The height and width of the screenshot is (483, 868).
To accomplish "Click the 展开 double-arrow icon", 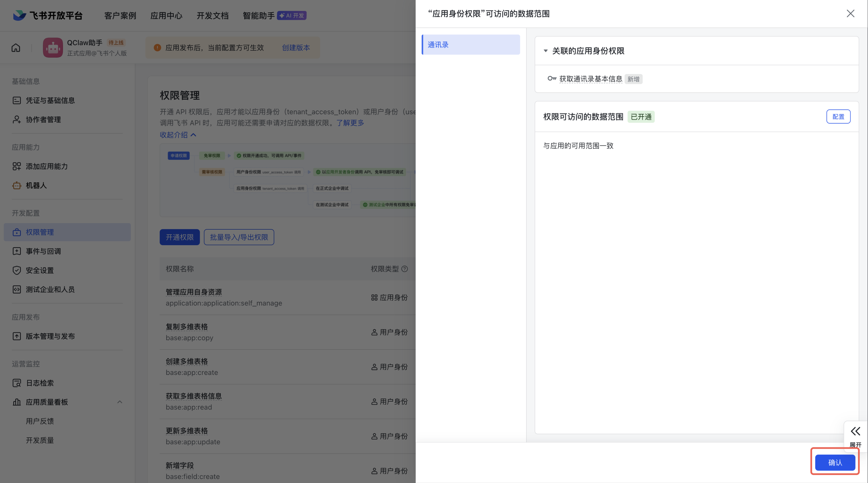I will 855,432.
